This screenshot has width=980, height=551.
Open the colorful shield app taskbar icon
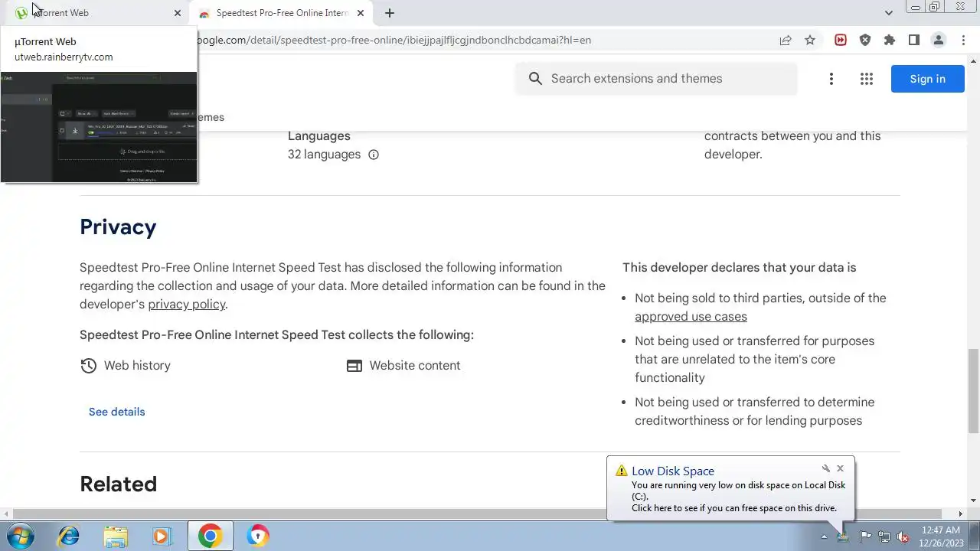click(x=258, y=536)
